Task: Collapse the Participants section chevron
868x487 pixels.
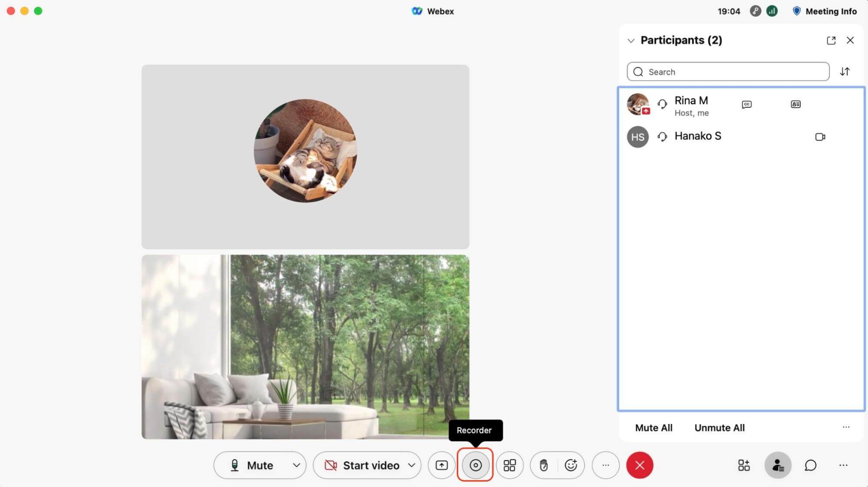Action: 631,40
